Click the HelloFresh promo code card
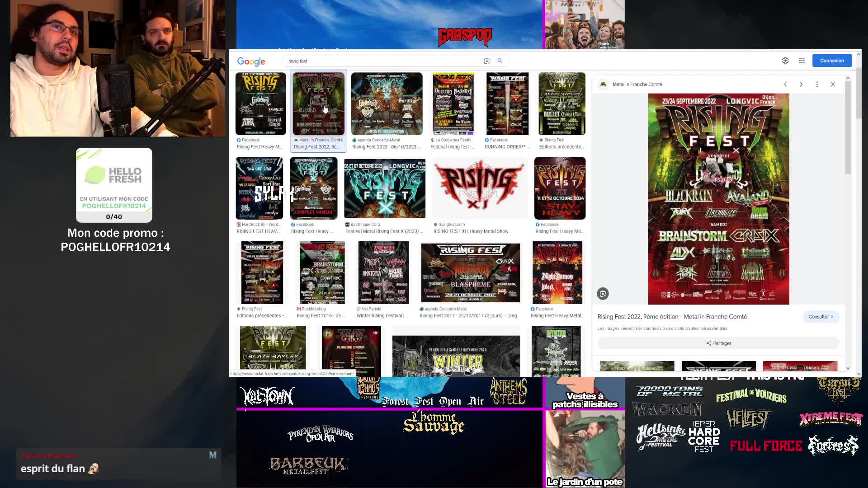The height and width of the screenshot is (488, 868). coord(114,185)
